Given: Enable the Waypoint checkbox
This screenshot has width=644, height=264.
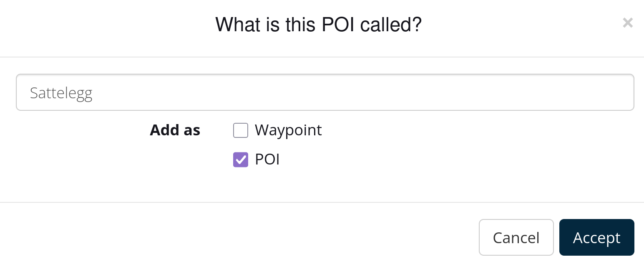Looking at the screenshot, I should [x=241, y=130].
